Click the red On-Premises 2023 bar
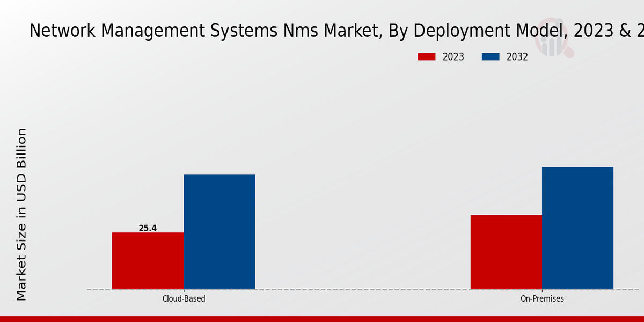644x322 pixels. [506, 252]
